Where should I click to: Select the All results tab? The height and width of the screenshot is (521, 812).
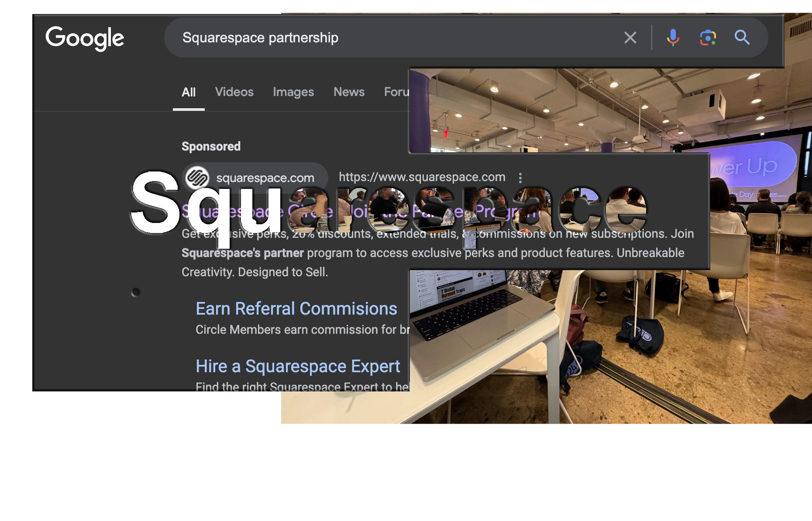tap(189, 92)
